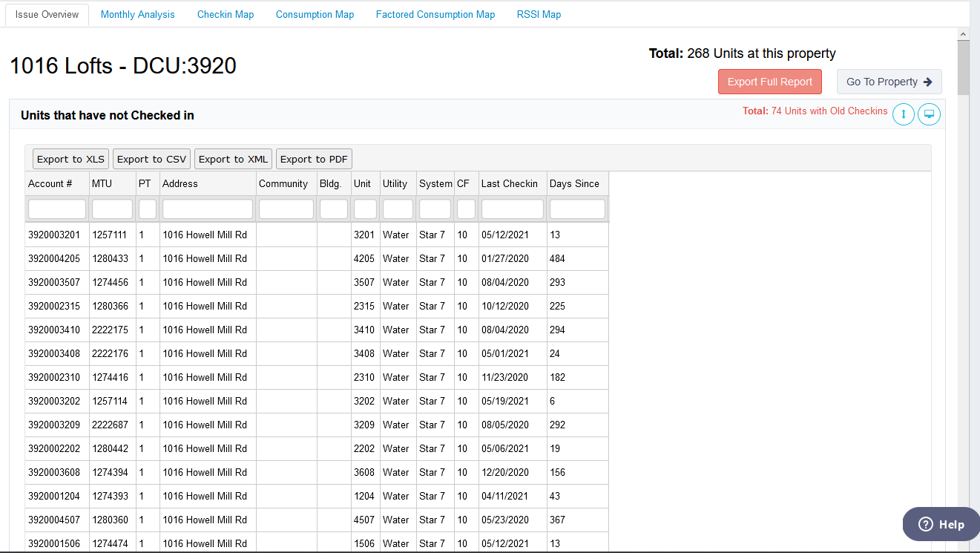This screenshot has height=553, width=980.
Task: Export table to CSV
Action: [151, 159]
